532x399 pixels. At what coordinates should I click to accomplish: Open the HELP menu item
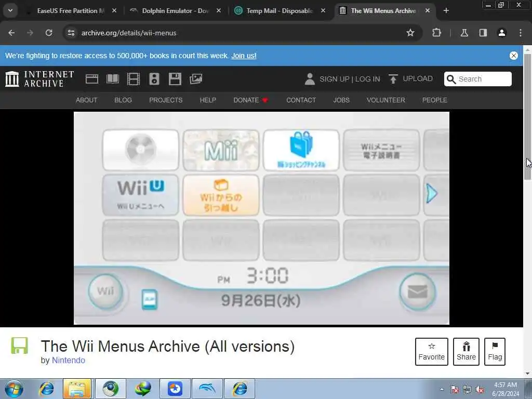[208, 100]
